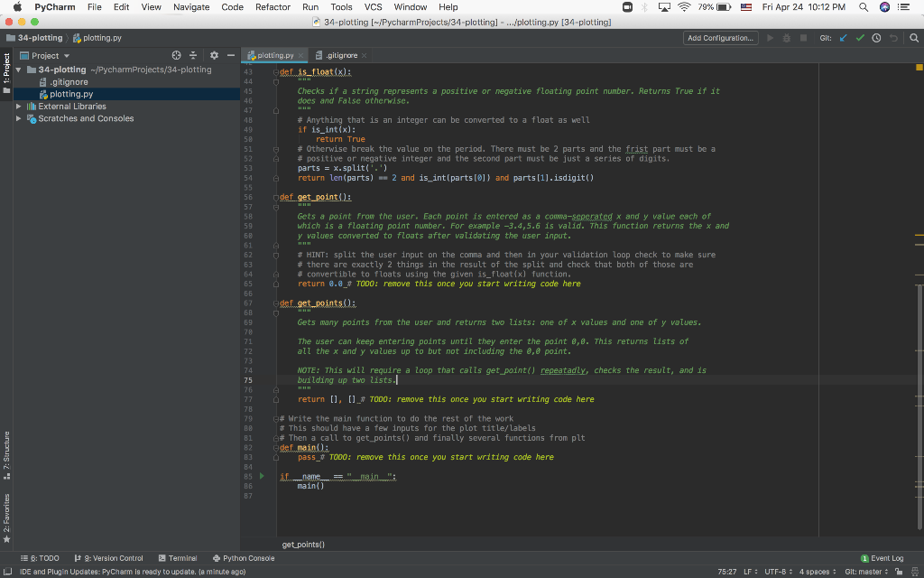Select .gitignore file in project tree
This screenshot has height=578, width=924.
point(69,82)
